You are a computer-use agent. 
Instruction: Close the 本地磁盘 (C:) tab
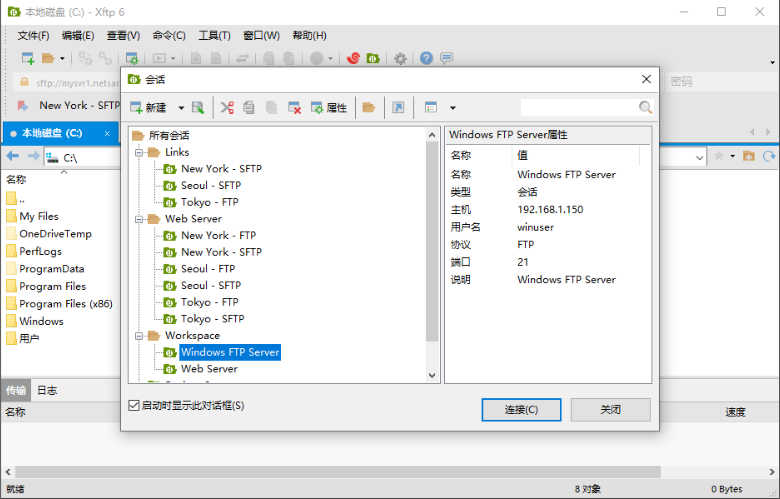(x=107, y=133)
